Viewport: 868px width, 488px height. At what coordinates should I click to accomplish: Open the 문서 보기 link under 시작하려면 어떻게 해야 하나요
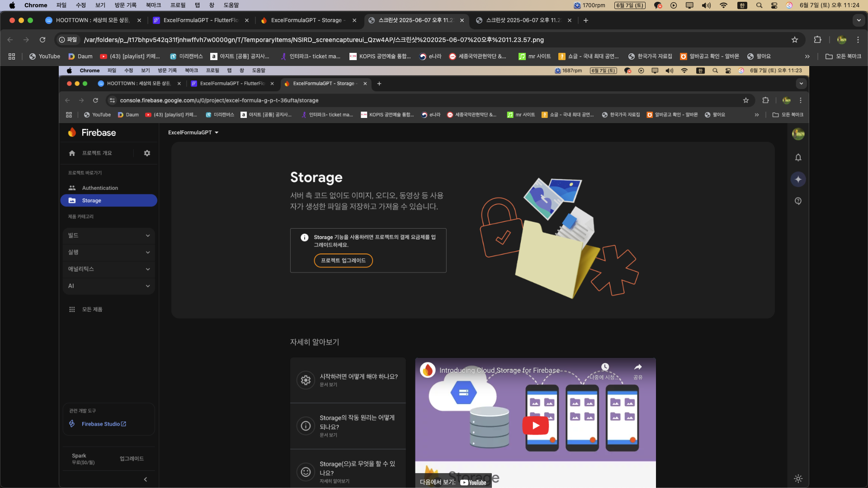point(328,385)
